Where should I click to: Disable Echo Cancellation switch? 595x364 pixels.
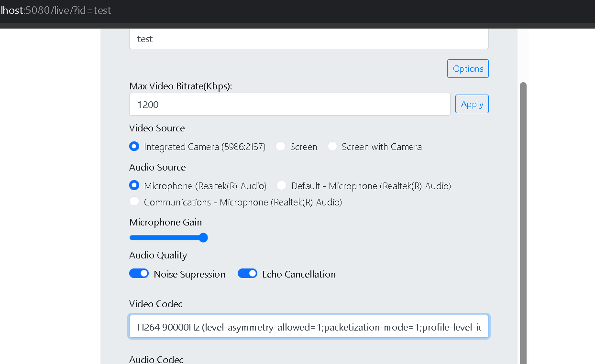(248, 274)
